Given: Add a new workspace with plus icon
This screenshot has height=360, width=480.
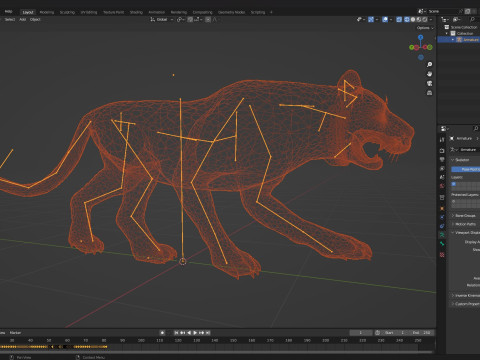Looking at the screenshot, I should pos(271,12).
